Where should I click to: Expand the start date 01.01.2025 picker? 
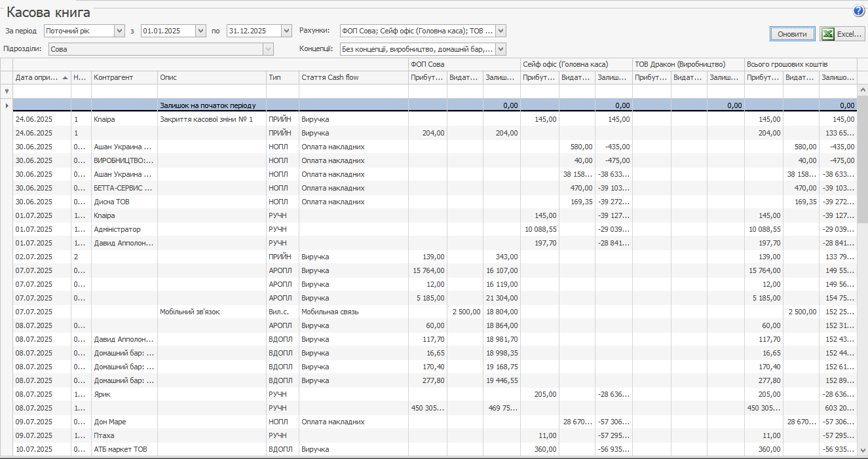pyautogui.click(x=200, y=31)
